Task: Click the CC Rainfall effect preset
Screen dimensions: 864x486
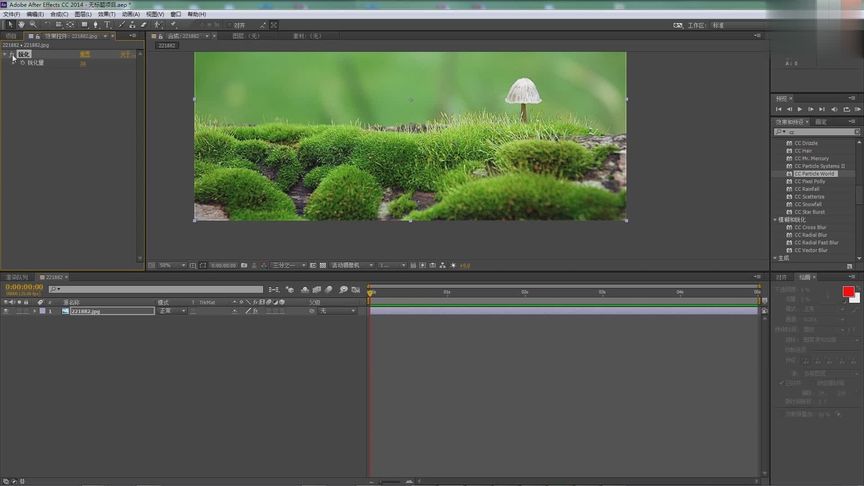Action: coord(808,189)
